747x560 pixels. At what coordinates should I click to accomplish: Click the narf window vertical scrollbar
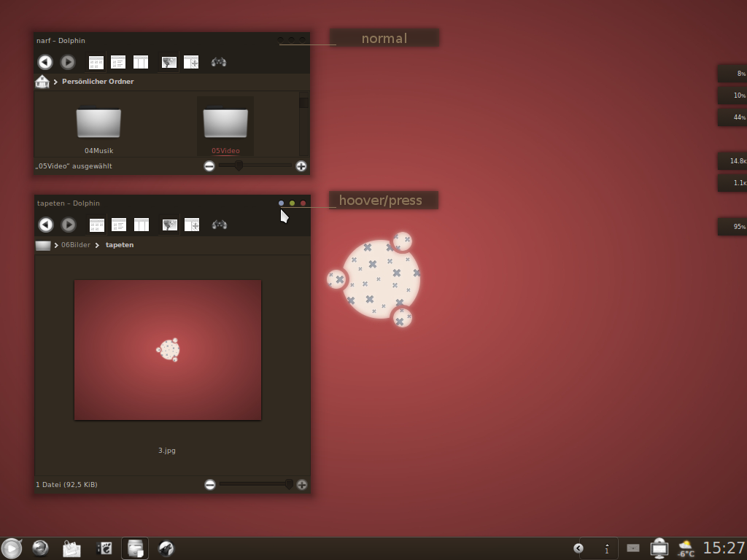pos(304,124)
